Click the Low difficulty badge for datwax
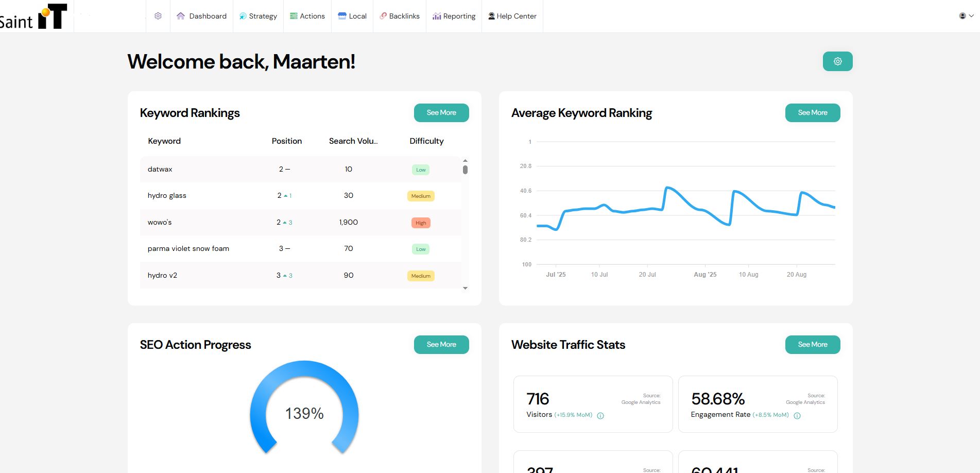980x473 pixels. pos(421,170)
